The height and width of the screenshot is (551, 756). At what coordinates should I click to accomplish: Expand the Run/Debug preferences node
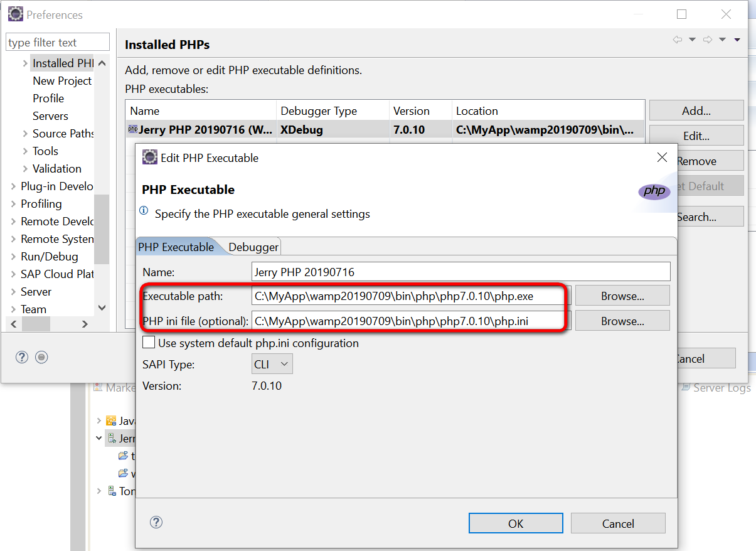pos(13,257)
